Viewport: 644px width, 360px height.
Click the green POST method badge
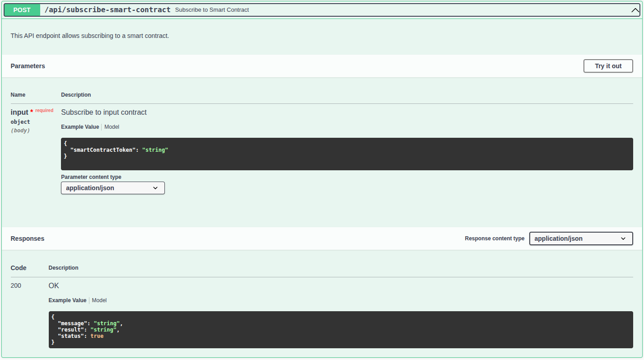point(22,10)
